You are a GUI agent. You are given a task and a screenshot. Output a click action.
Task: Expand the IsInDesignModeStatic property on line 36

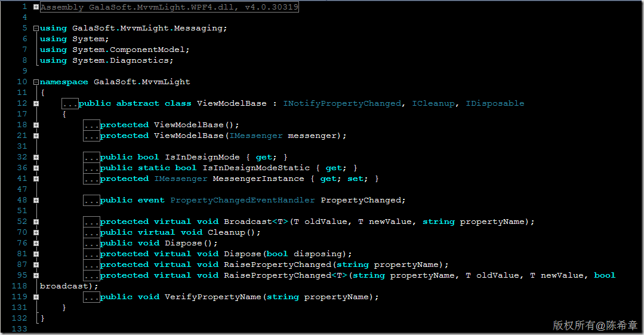click(36, 168)
